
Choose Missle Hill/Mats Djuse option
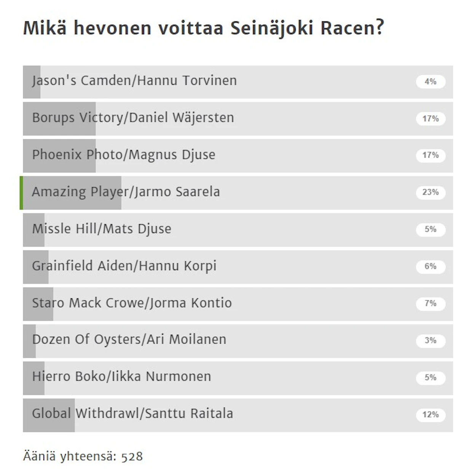point(238,229)
